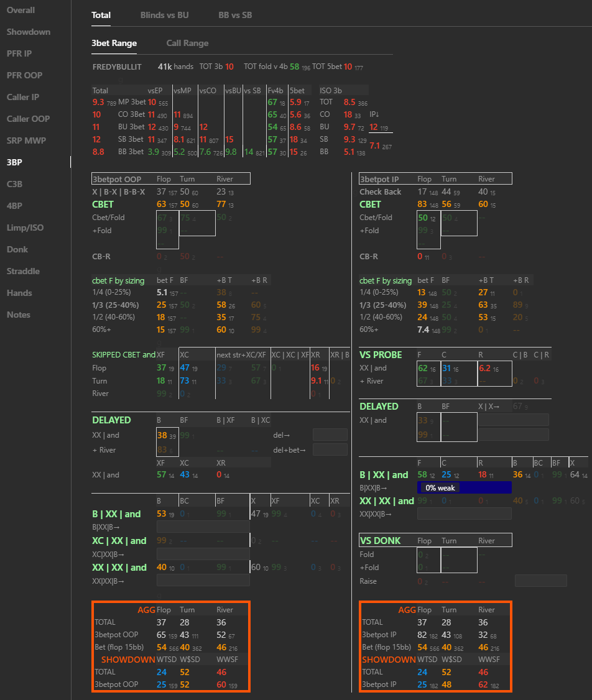Open the Notes sidebar section
Viewport: 592px width, 700px height.
click(x=18, y=315)
